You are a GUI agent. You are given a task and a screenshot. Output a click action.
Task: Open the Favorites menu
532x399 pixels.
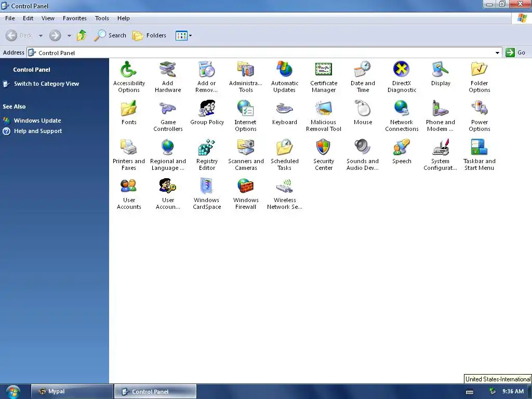point(75,18)
